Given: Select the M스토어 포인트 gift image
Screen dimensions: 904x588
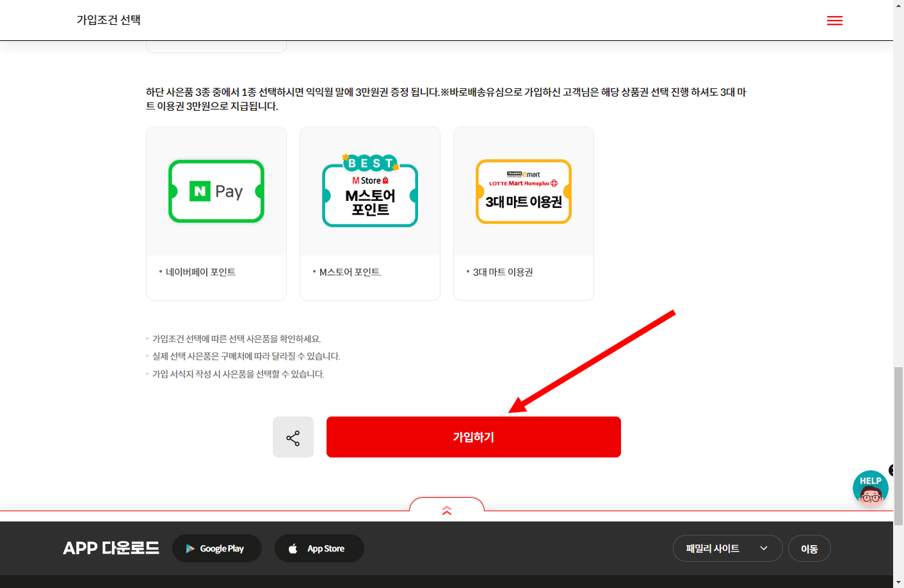Looking at the screenshot, I should [x=370, y=191].
